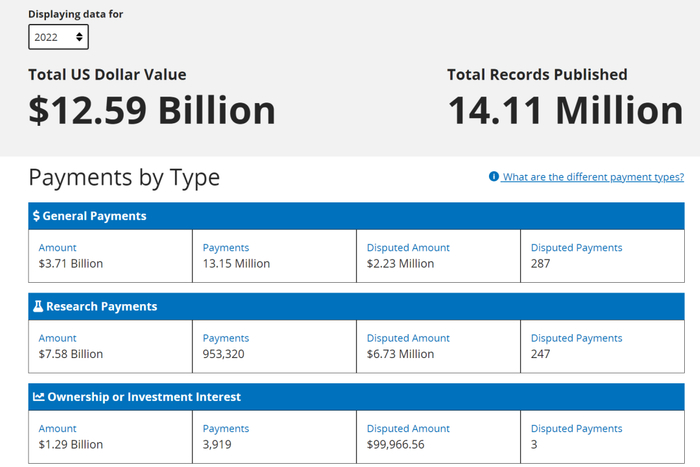This screenshot has width=700, height=467.
Task: Click Ownership Disputed Amount $99,966.56 cell
Action: click(x=438, y=436)
